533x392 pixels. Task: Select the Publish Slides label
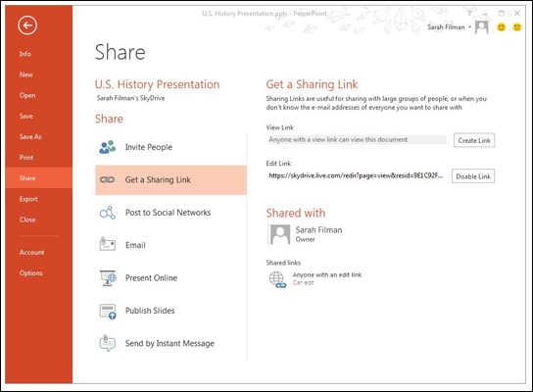[x=150, y=311]
